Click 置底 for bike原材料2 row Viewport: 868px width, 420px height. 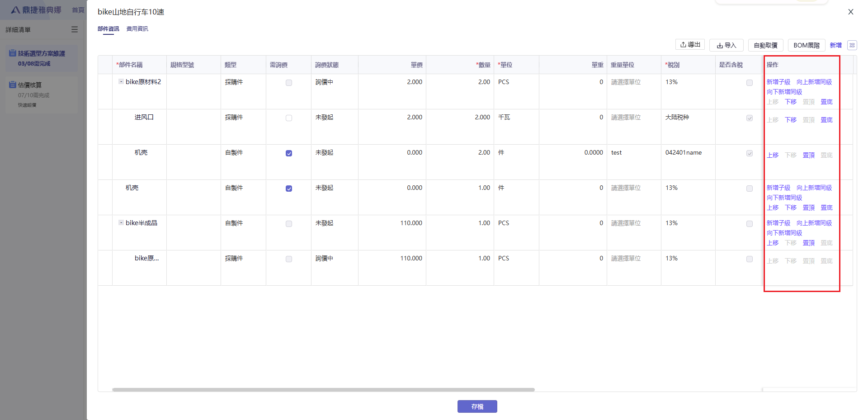coord(827,102)
